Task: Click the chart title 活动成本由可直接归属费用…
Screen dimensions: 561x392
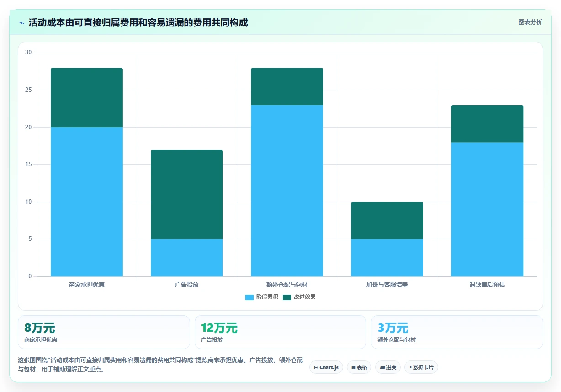Action: pos(138,22)
